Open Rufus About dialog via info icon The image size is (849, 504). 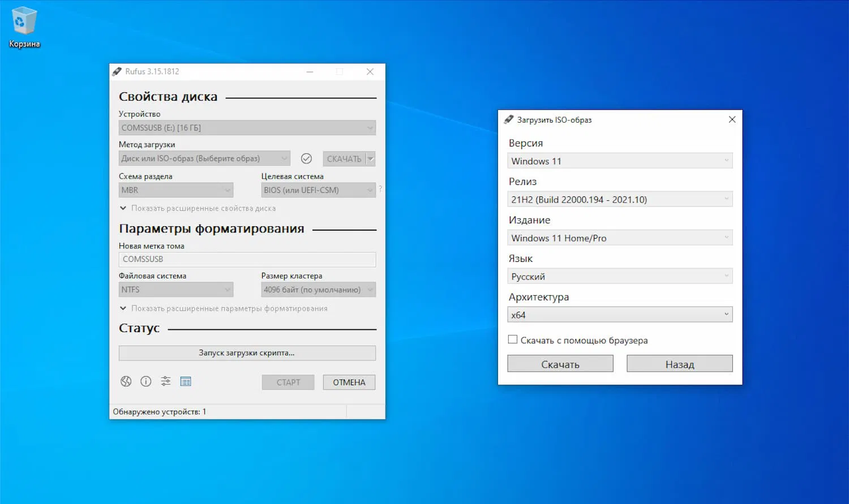[x=145, y=381]
